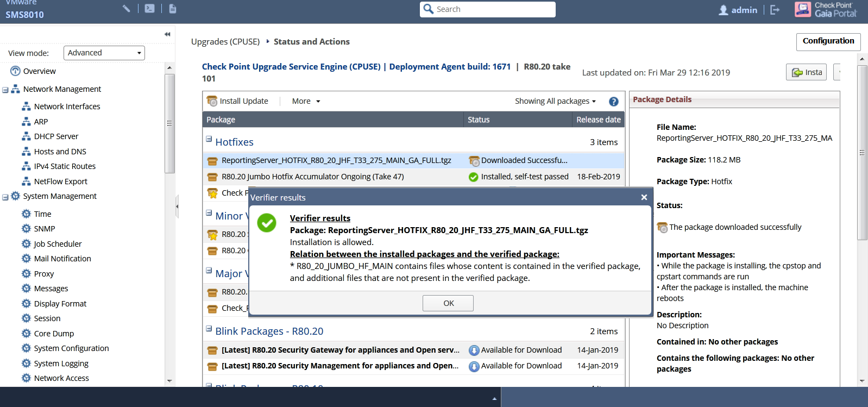Screen dimensions: 868x407
Task: Collapse the Network Management tree node
Action: (5, 90)
